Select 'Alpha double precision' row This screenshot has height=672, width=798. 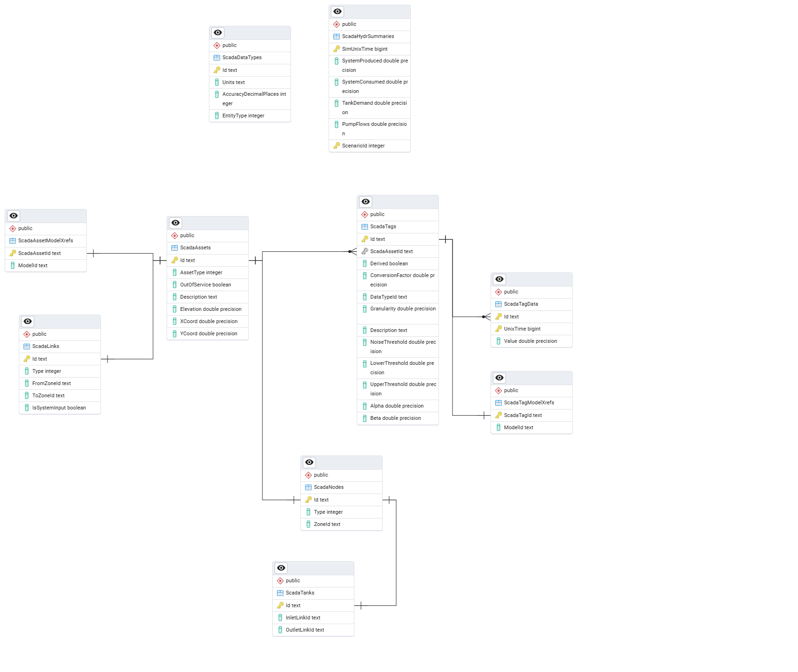[x=398, y=406]
